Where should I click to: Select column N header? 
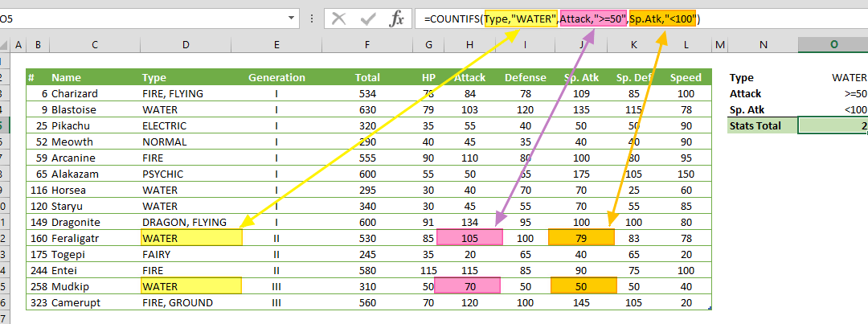[x=764, y=45]
